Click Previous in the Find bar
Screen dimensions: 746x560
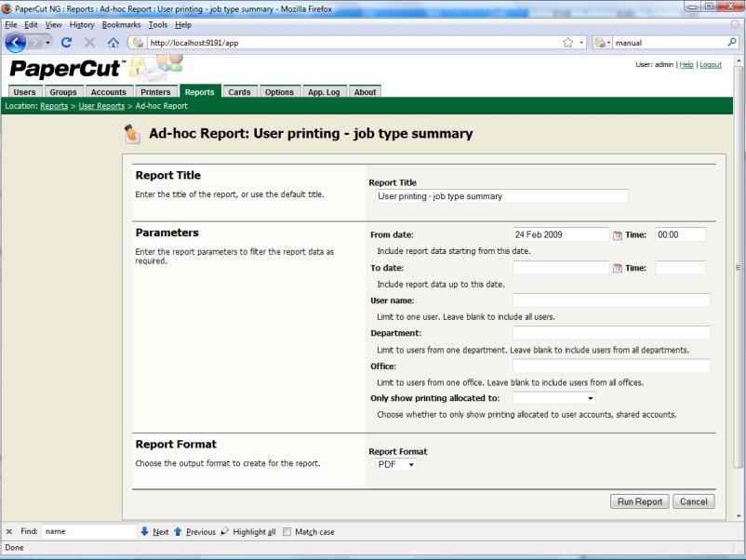pos(194,531)
